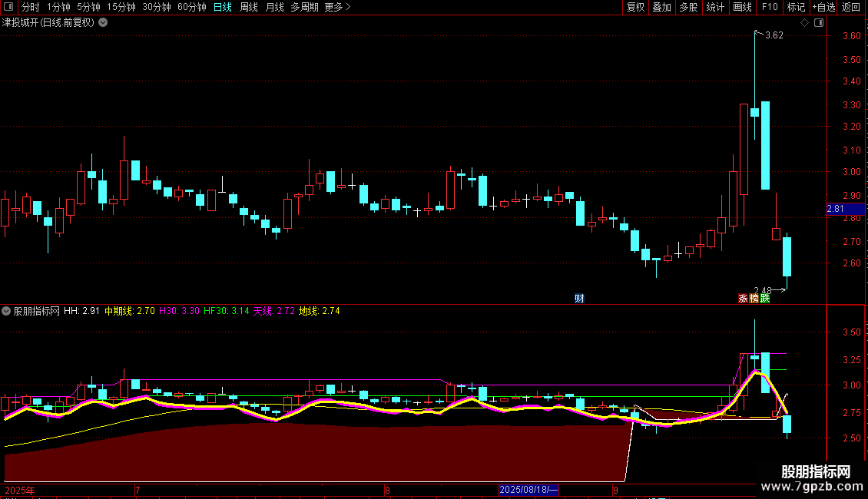
Task: Click the 涨 marker below the chart
Action: [x=743, y=298]
